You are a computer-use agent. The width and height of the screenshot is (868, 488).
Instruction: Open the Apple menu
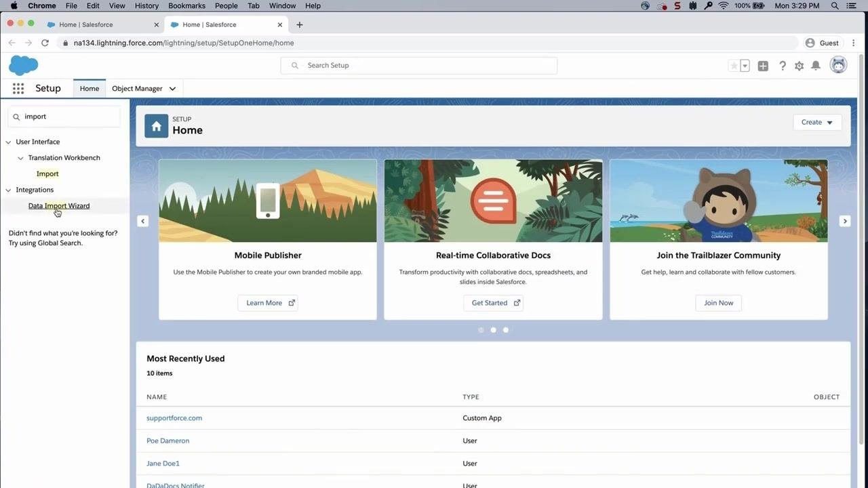(14, 5)
